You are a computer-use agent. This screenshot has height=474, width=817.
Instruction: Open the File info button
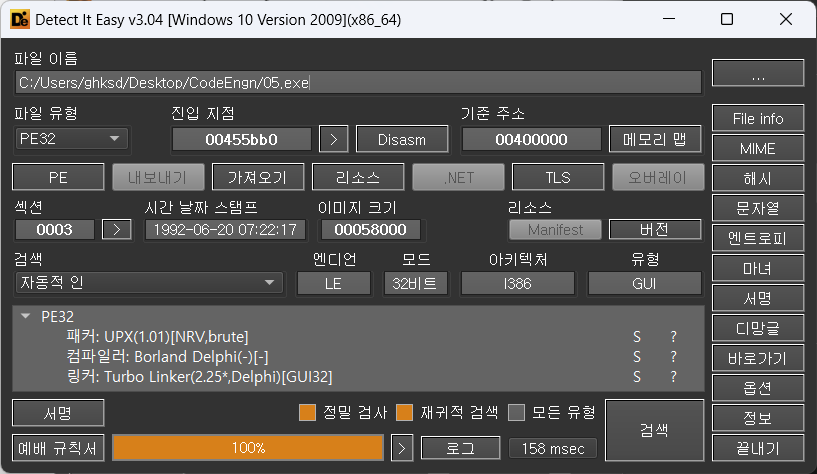click(758, 118)
